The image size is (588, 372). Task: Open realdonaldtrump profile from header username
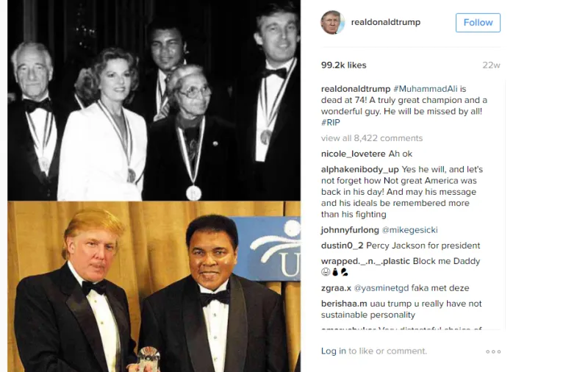386,22
